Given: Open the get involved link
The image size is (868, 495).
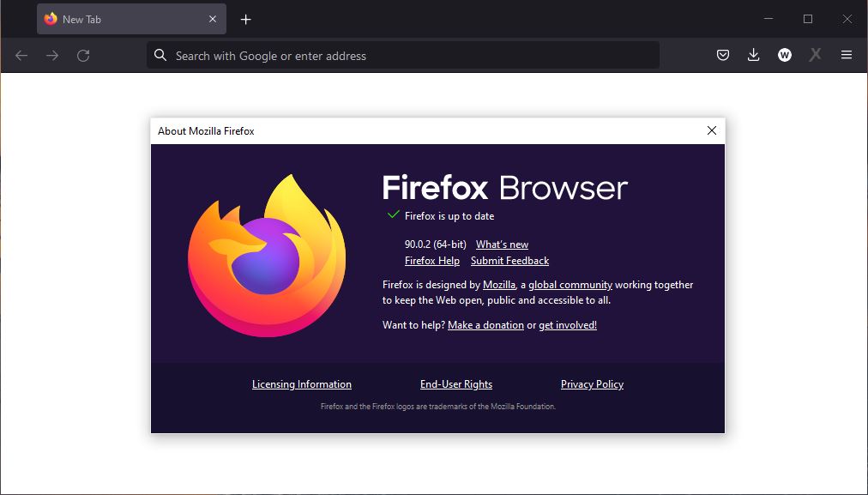Looking at the screenshot, I should (567, 324).
